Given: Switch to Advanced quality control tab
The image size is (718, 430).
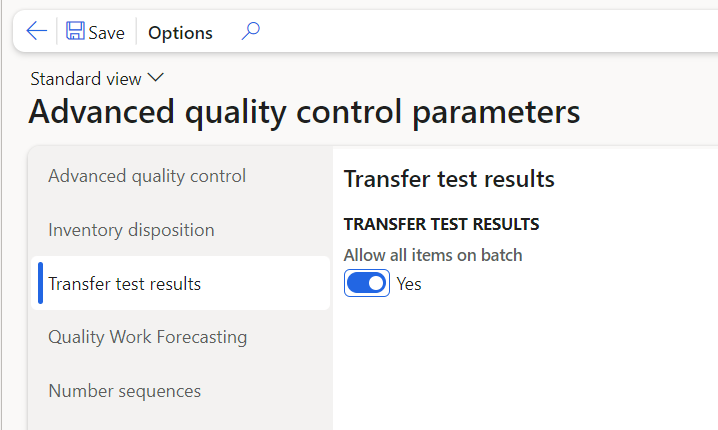Looking at the screenshot, I should (147, 176).
